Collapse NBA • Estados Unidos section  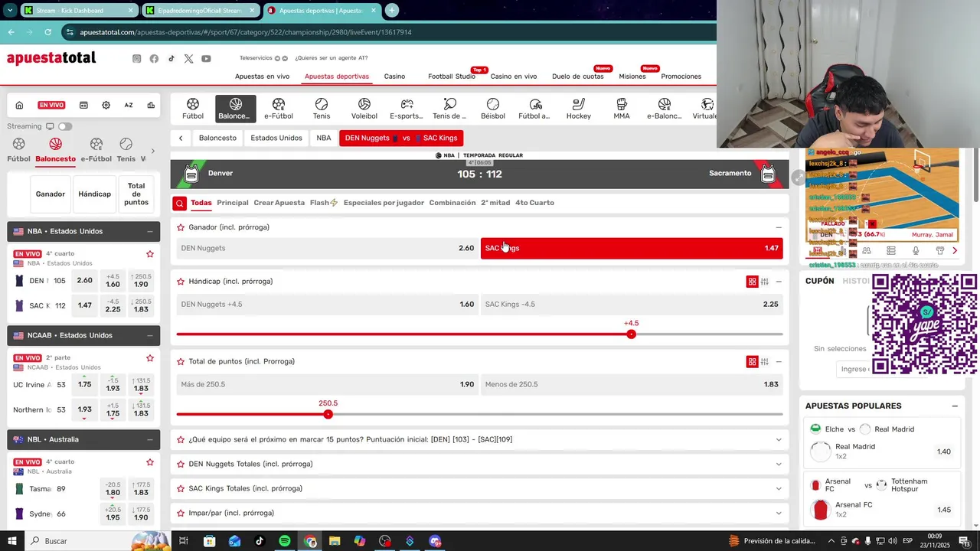pyautogui.click(x=149, y=231)
